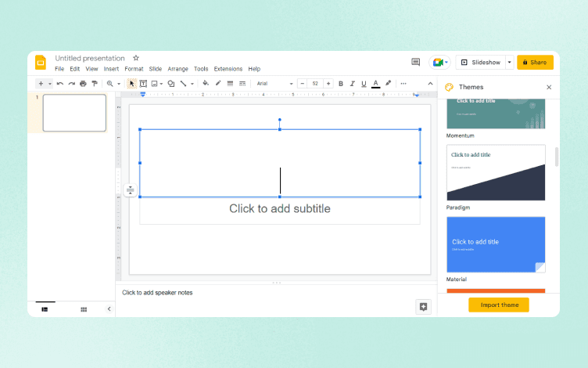Open the zoom level dropdown arrow
Viewport: 588px width, 368px height.
point(119,84)
